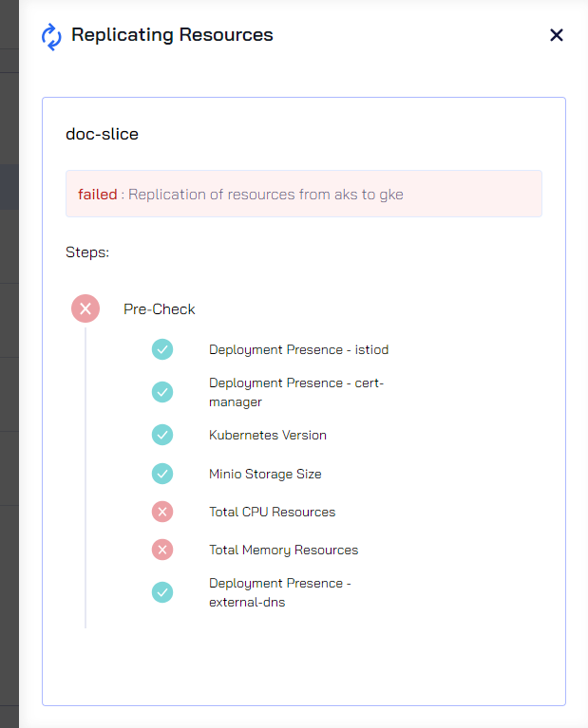Open the Total CPU Resources failed check
The image size is (588, 728).
click(x=272, y=513)
